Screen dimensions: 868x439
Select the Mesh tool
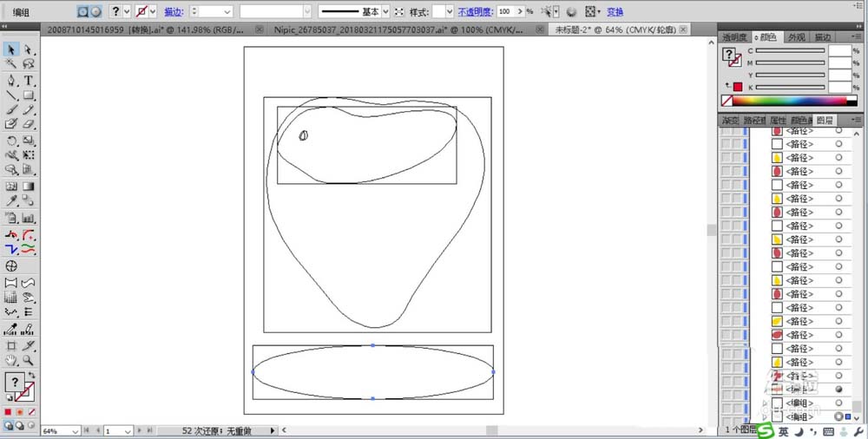[11, 187]
